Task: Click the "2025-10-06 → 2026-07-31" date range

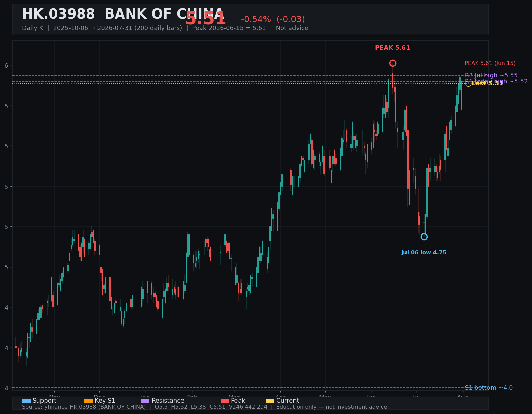Action: click(93, 28)
